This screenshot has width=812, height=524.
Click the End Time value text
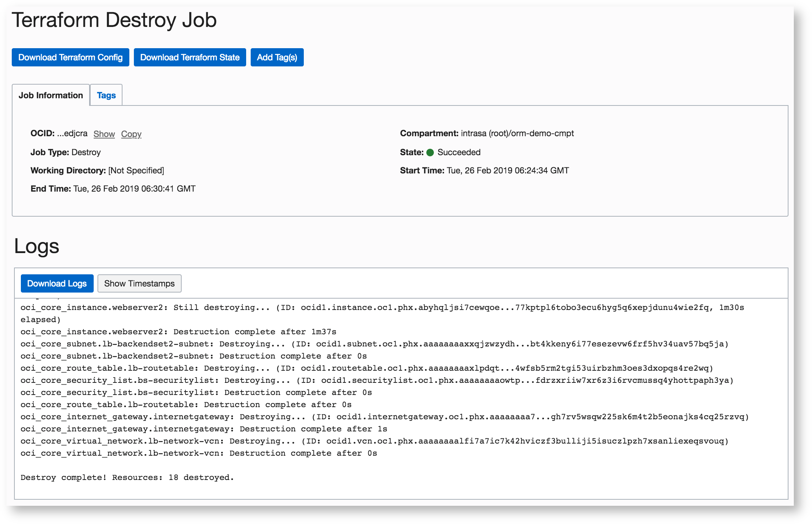point(134,189)
